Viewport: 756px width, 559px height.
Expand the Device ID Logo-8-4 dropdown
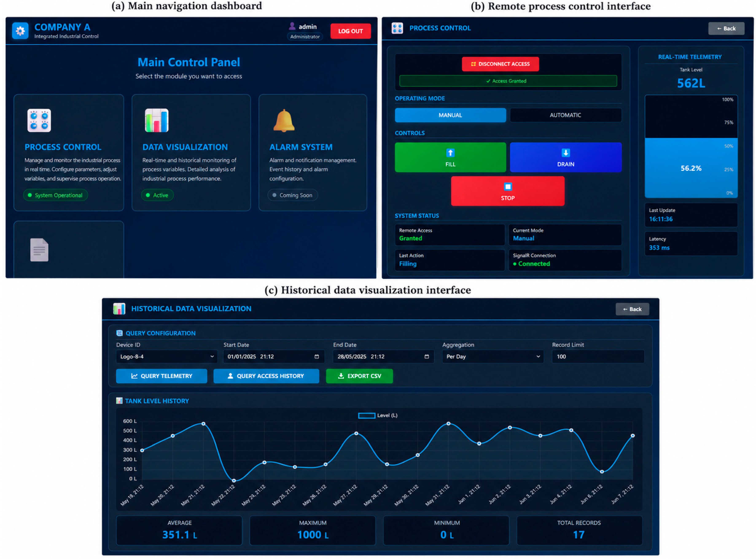click(x=166, y=356)
